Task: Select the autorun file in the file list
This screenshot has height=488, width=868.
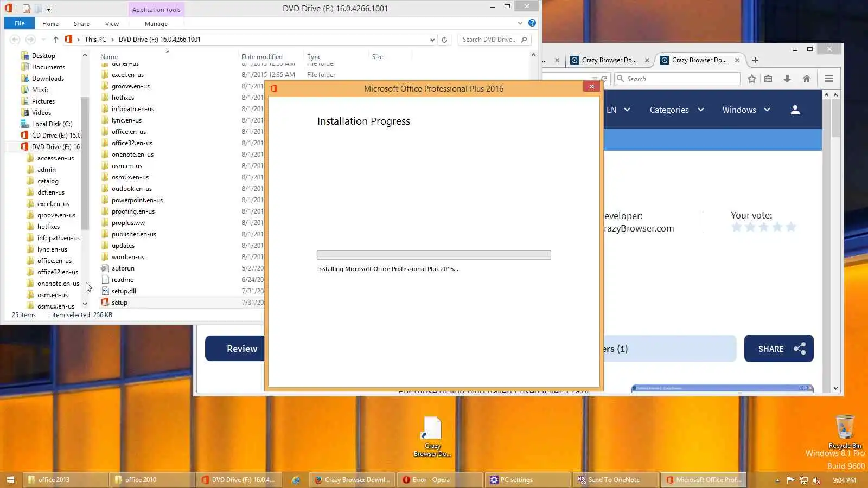Action: (x=123, y=268)
